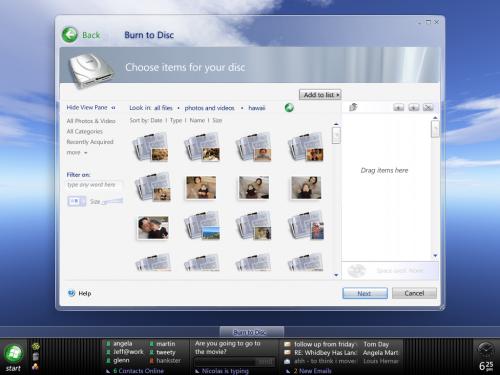
Task: Click the Next button
Action: point(365,293)
